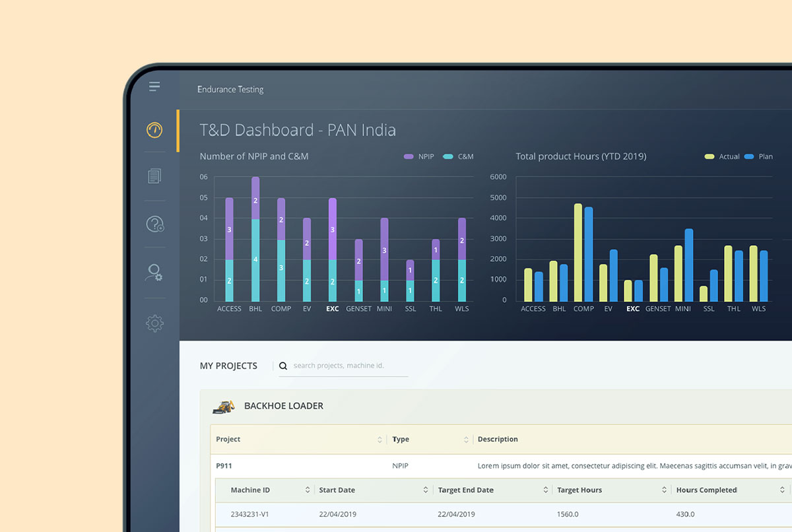Click the Hours Completed value 430.0

click(685, 514)
